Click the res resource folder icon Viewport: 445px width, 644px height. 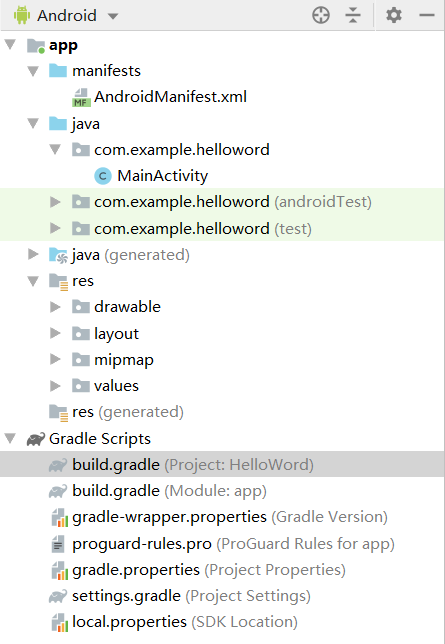(x=58, y=282)
